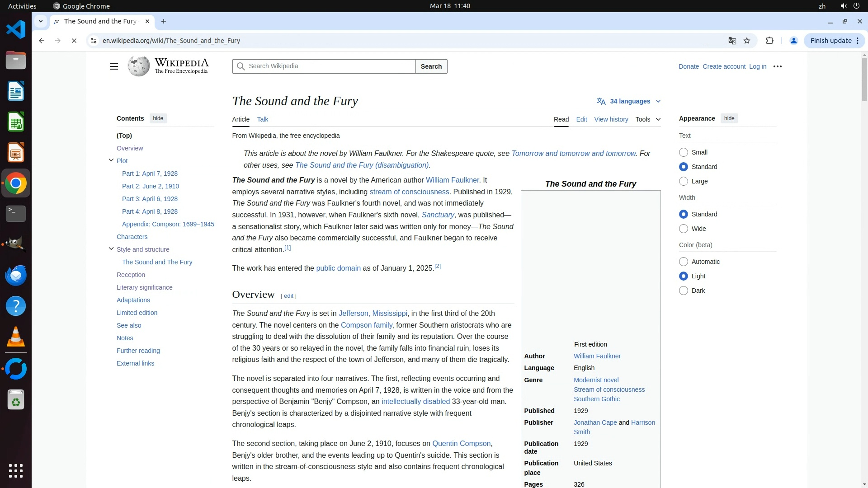This screenshot has height=488, width=868.
Task: Select the Dark color radio button
Action: click(x=684, y=291)
